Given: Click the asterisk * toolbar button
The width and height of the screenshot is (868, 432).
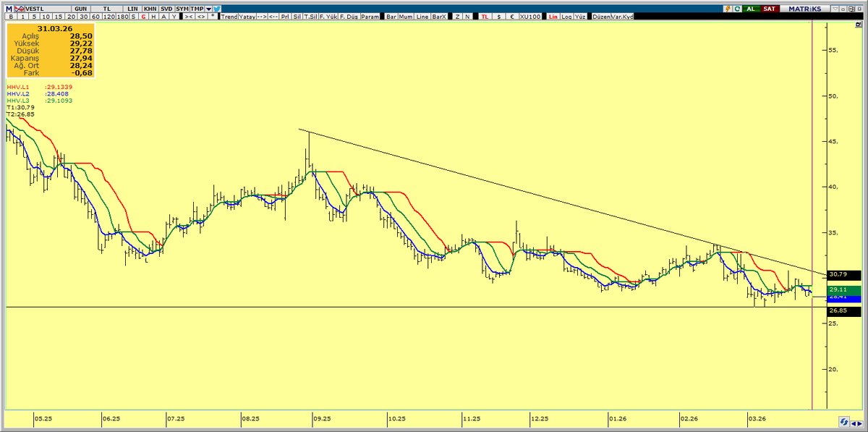Looking at the screenshot, I should [213, 16].
